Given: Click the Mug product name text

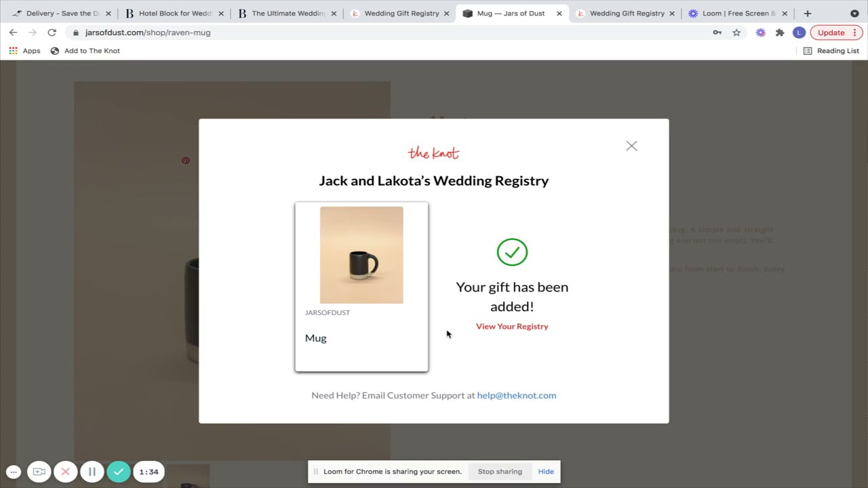Looking at the screenshot, I should click(316, 338).
